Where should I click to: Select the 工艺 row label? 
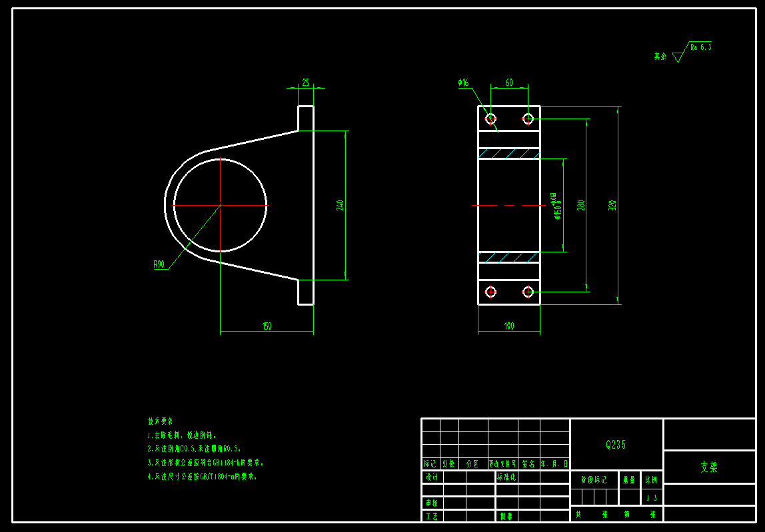coord(432,516)
